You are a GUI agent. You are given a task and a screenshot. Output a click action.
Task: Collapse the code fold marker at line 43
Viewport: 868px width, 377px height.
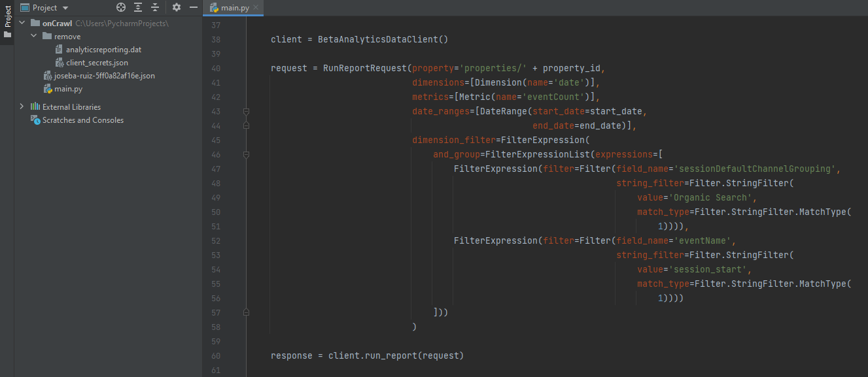tap(247, 112)
